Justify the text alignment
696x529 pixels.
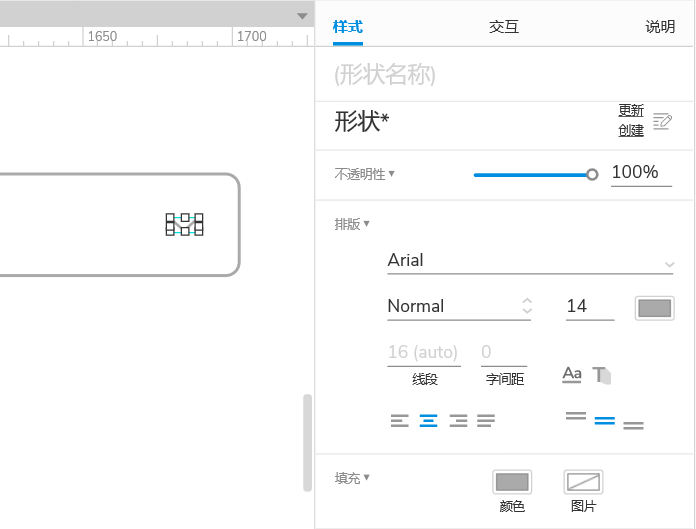[486, 420]
